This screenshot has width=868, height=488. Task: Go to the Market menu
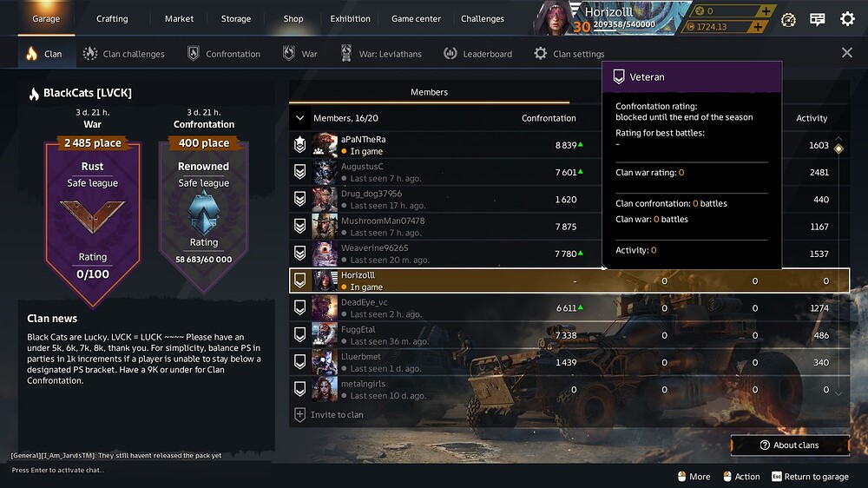point(179,19)
